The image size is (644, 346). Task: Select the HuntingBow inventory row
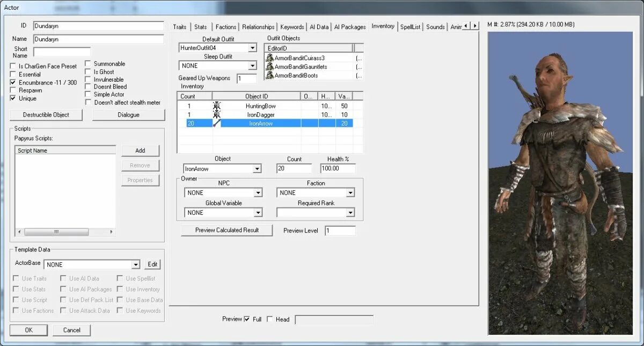click(x=270, y=106)
